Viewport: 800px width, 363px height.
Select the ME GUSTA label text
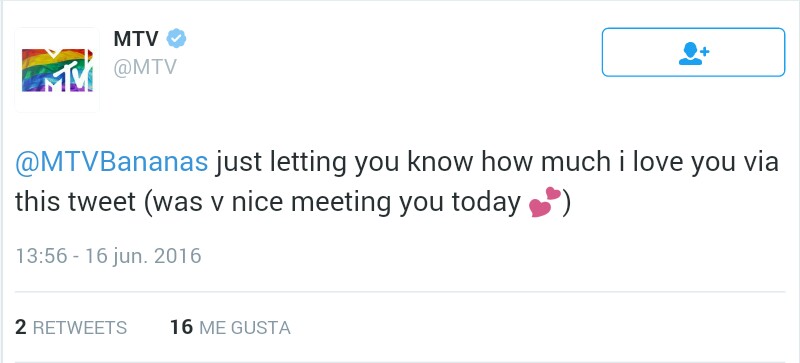(245, 328)
